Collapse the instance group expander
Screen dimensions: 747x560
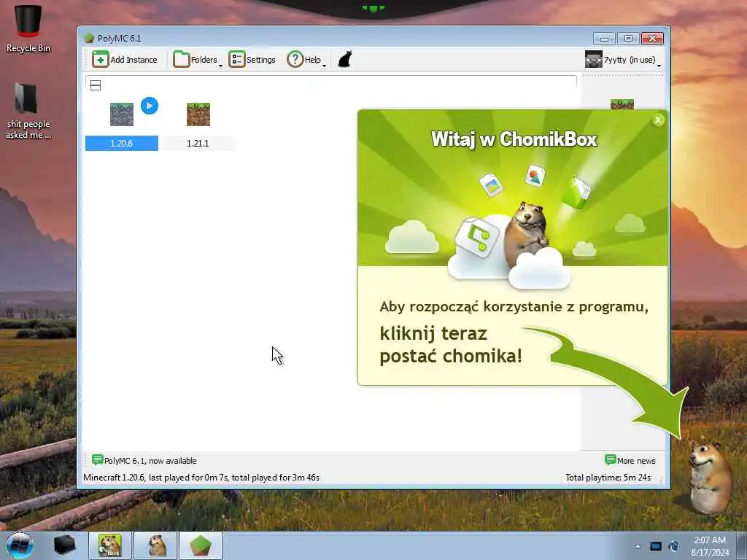pos(96,86)
